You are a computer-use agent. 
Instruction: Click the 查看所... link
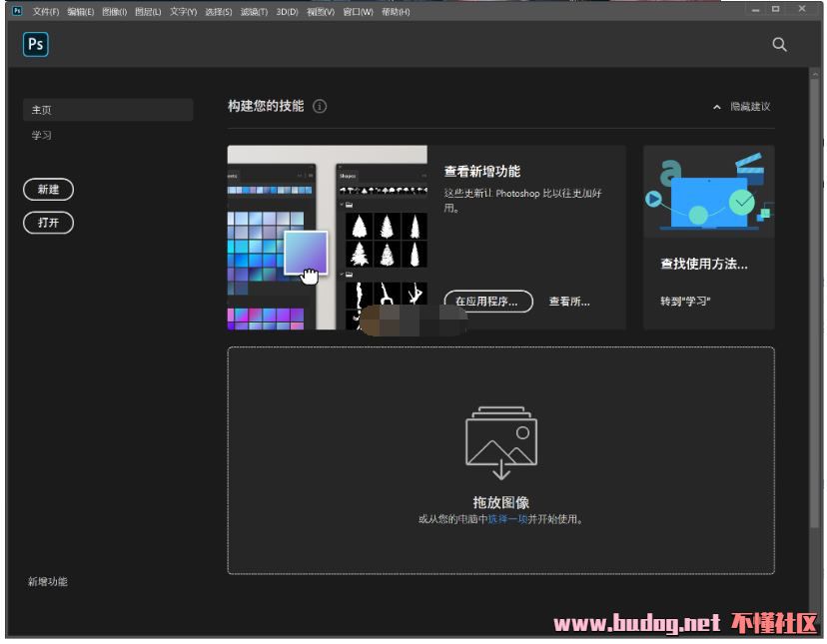coord(569,302)
